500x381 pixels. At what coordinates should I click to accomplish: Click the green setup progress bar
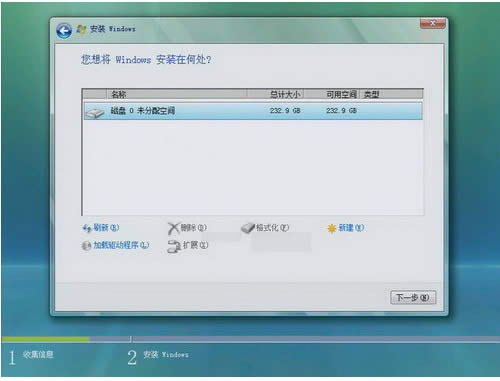point(46,339)
